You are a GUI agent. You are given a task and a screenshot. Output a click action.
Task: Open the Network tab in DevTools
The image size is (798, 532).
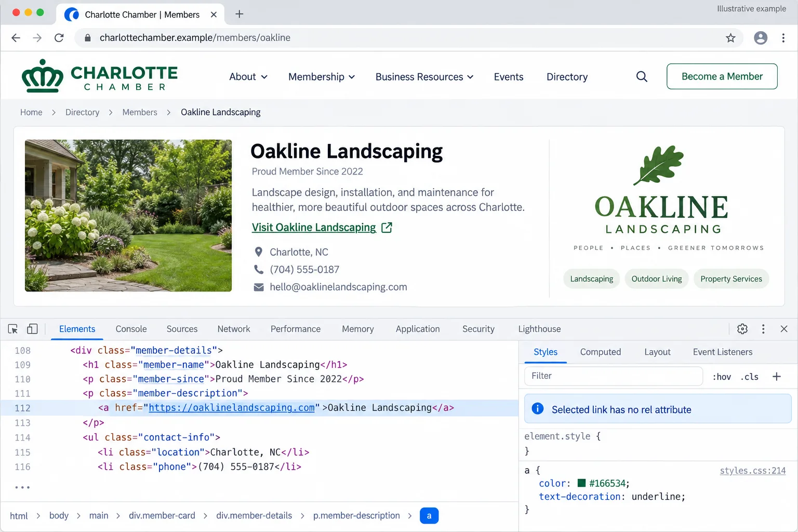234,329
